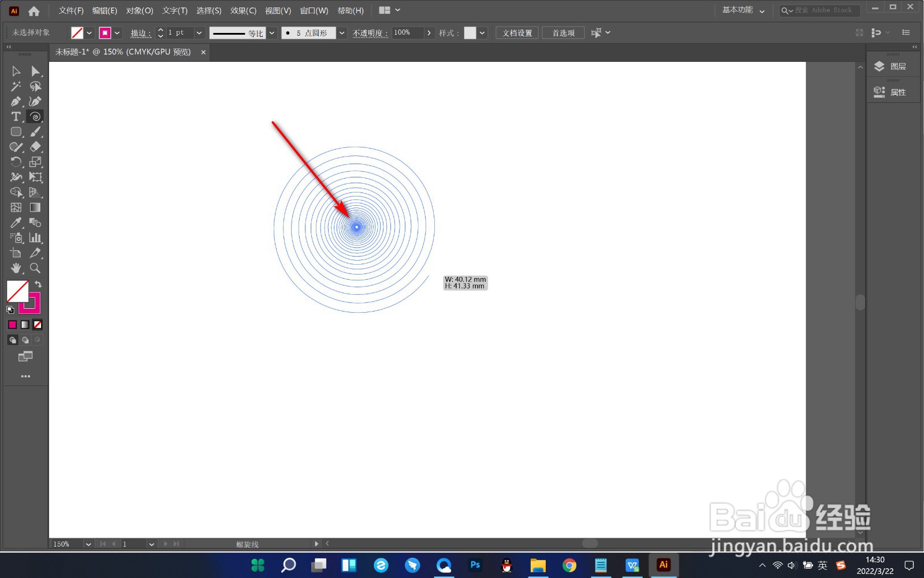
Task: Open the 效果(C) menu
Action: click(243, 10)
